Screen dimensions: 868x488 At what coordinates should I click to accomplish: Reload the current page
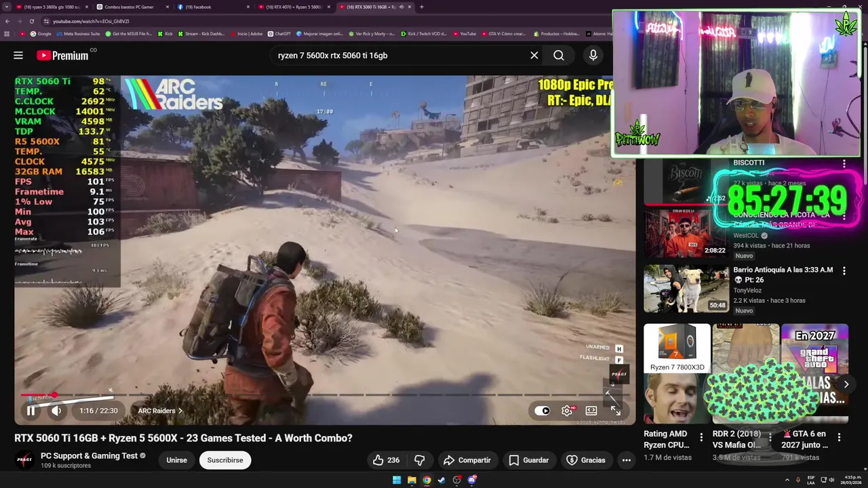pos(31,21)
